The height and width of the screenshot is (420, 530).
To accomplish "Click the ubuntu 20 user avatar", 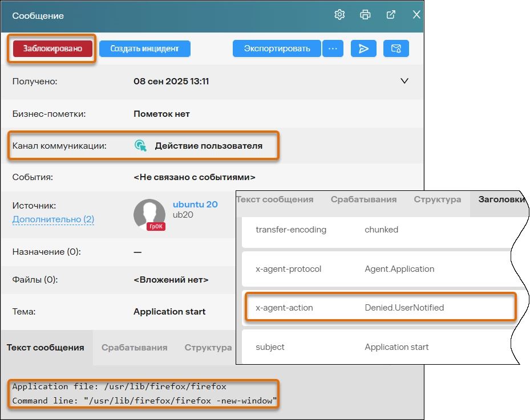I will [x=149, y=215].
